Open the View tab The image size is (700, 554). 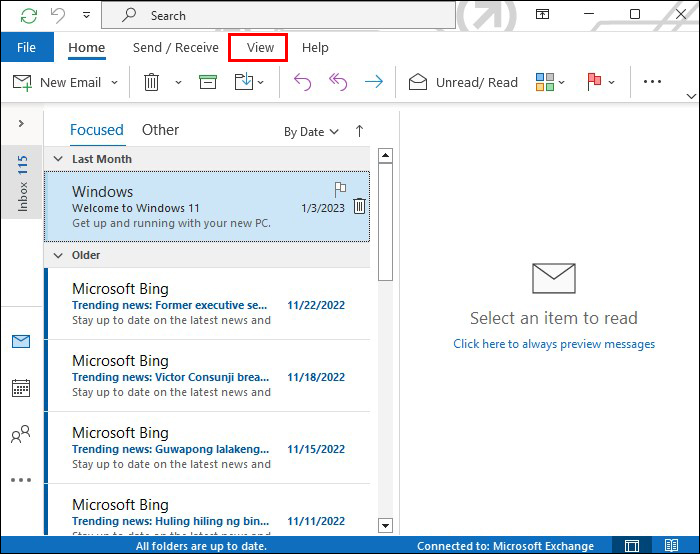coord(260,47)
